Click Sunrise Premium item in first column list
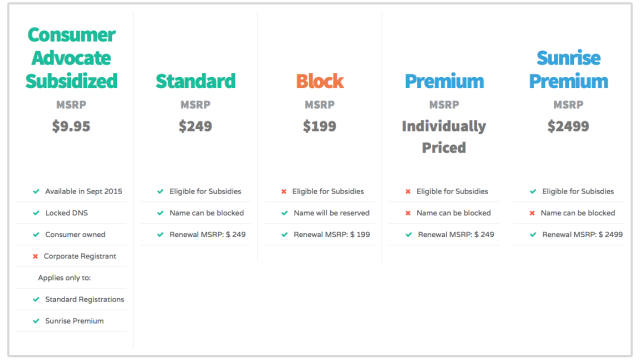This screenshot has height=360, width=640. point(74,321)
